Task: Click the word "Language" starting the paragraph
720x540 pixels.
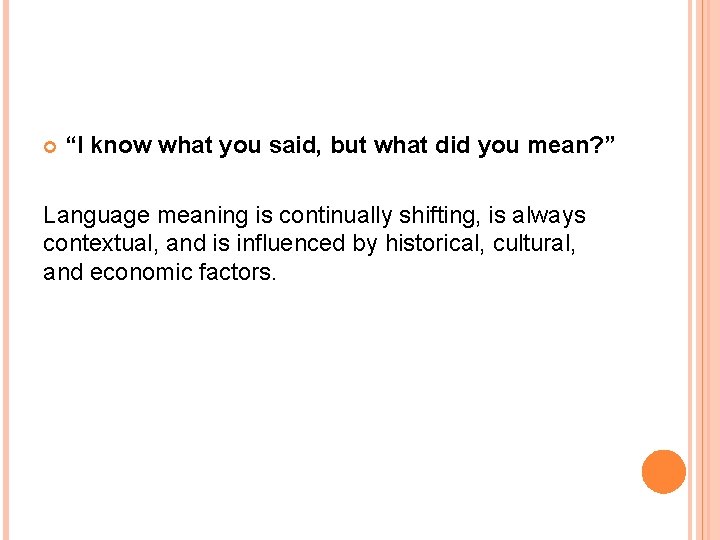Action: point(96,216)
